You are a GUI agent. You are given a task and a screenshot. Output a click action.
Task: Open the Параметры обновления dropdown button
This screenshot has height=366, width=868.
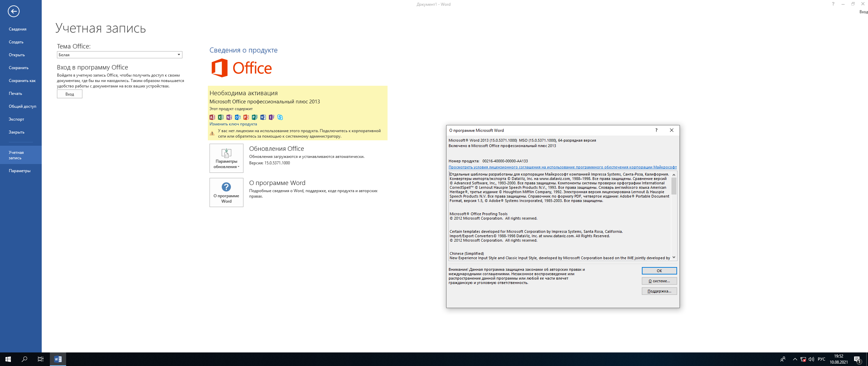coord(226,158)
